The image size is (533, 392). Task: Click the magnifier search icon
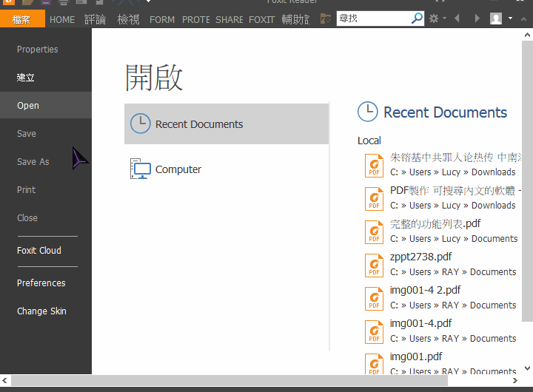coord(417,18)
